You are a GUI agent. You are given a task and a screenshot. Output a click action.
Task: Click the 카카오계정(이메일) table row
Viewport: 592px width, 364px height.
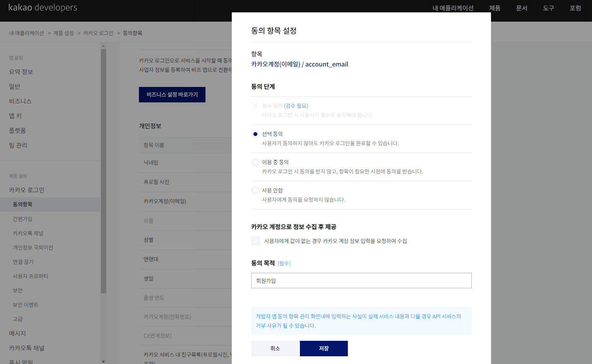185,201
